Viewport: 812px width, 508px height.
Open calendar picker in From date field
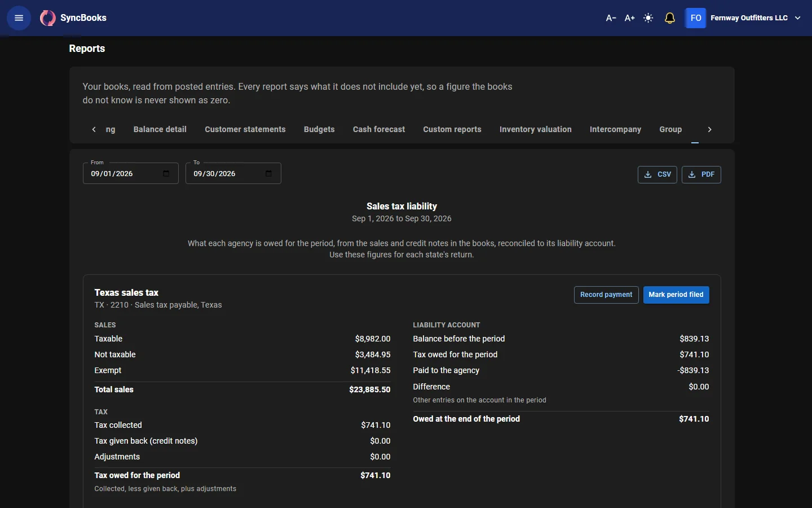166,174
